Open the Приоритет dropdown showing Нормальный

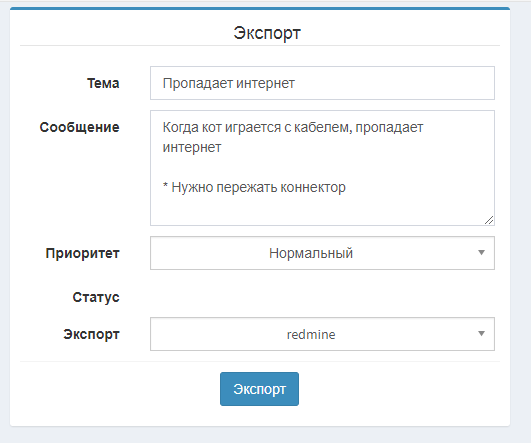click(x=322, y=253)
